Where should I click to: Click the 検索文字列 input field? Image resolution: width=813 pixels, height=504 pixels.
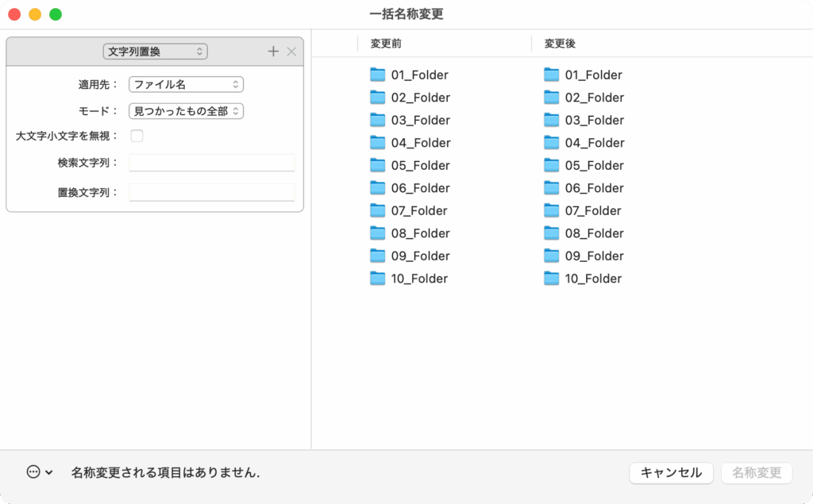pos(212,163)
